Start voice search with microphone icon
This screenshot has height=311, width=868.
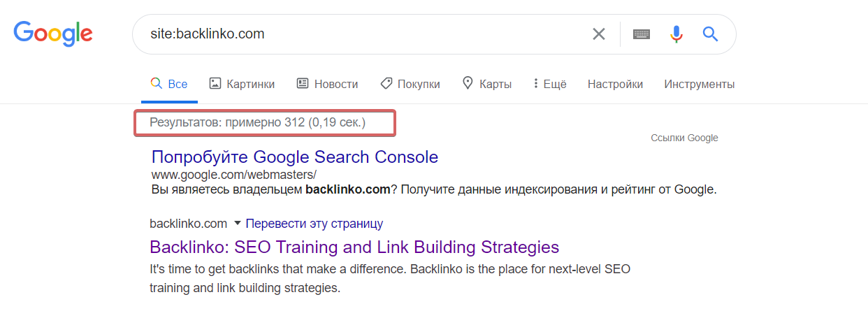tap(676, 34)
